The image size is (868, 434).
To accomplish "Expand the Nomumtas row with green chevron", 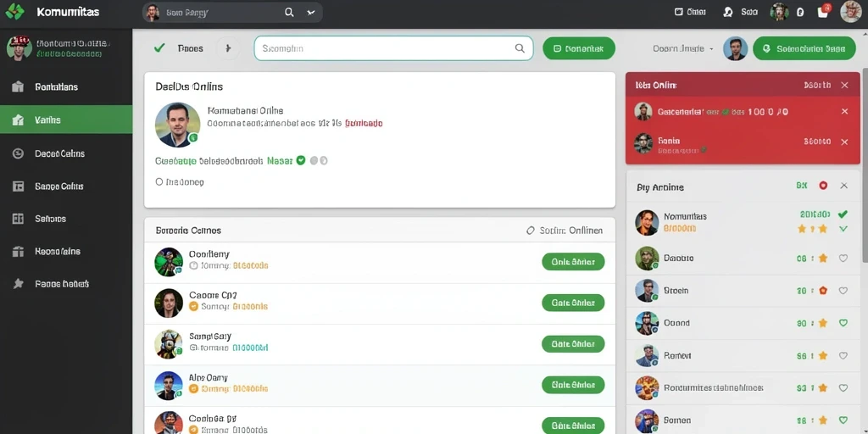I will click(x=843, y=229).
